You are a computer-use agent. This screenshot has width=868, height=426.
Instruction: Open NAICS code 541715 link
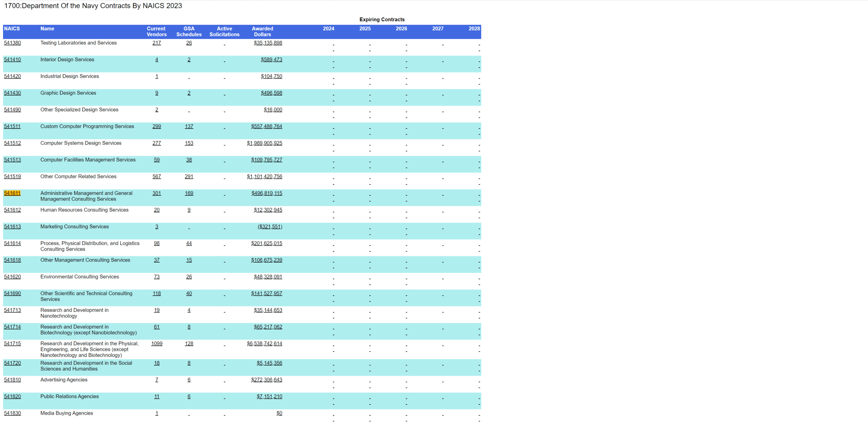point(12,344)
